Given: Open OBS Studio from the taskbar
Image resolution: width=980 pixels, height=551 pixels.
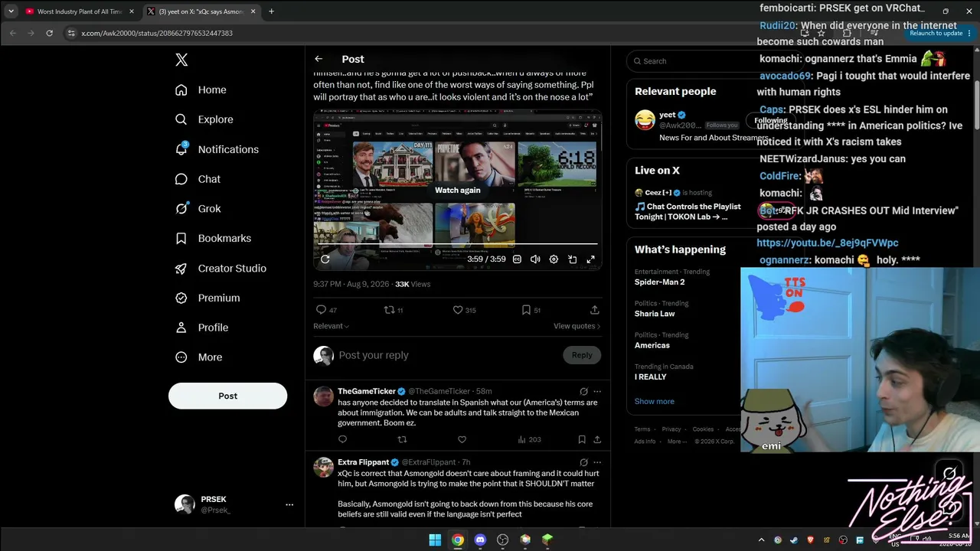Looking at the screenshot, I should [502, 540].
